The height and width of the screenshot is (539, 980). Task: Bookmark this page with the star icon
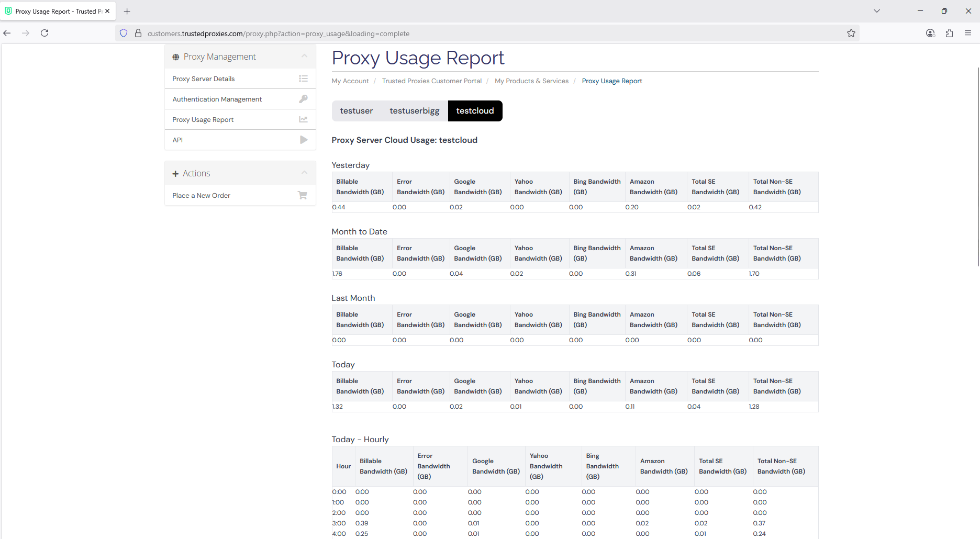(851, 33)
